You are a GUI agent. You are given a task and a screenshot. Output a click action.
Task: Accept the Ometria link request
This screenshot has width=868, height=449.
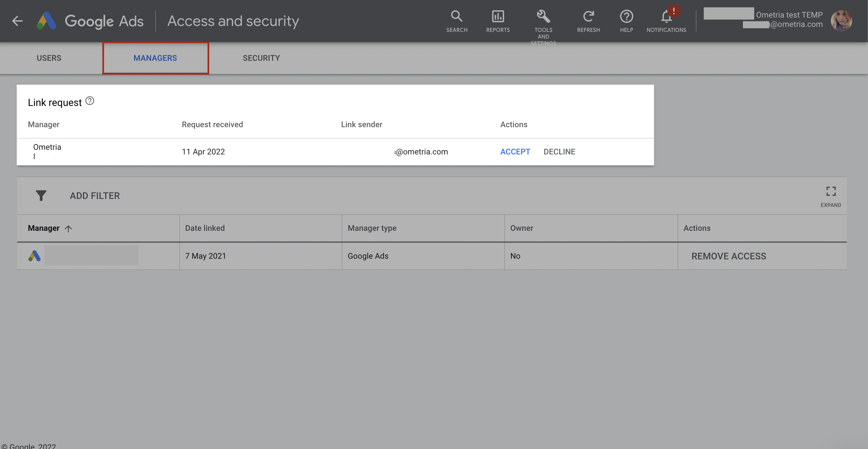515,152
